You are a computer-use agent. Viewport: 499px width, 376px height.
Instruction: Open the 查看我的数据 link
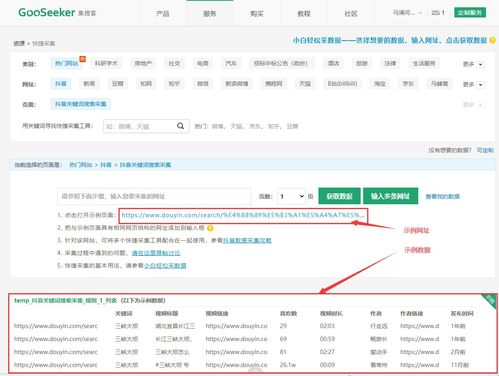pos(442,197)
